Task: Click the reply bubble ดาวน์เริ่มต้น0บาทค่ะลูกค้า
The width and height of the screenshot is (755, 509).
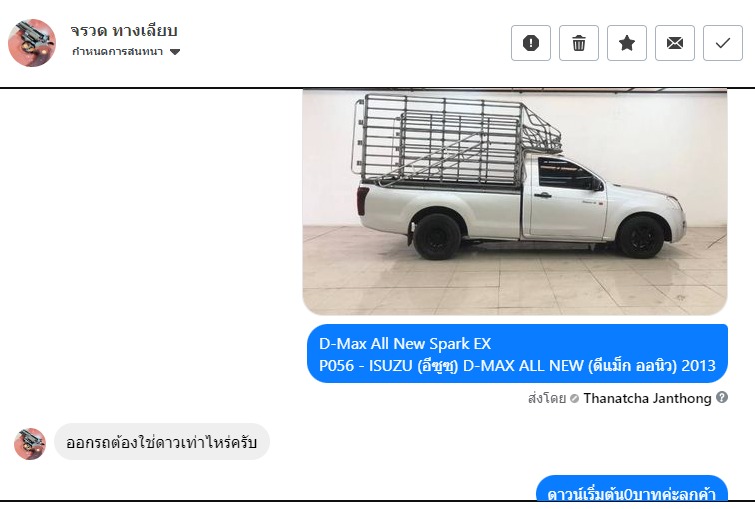Action: (632, 491)
